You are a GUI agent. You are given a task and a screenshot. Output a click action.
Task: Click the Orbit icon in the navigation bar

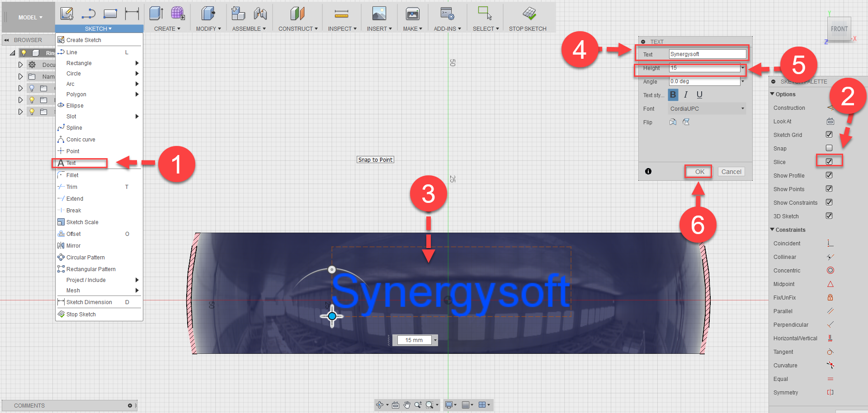click(x=380, y=405)
